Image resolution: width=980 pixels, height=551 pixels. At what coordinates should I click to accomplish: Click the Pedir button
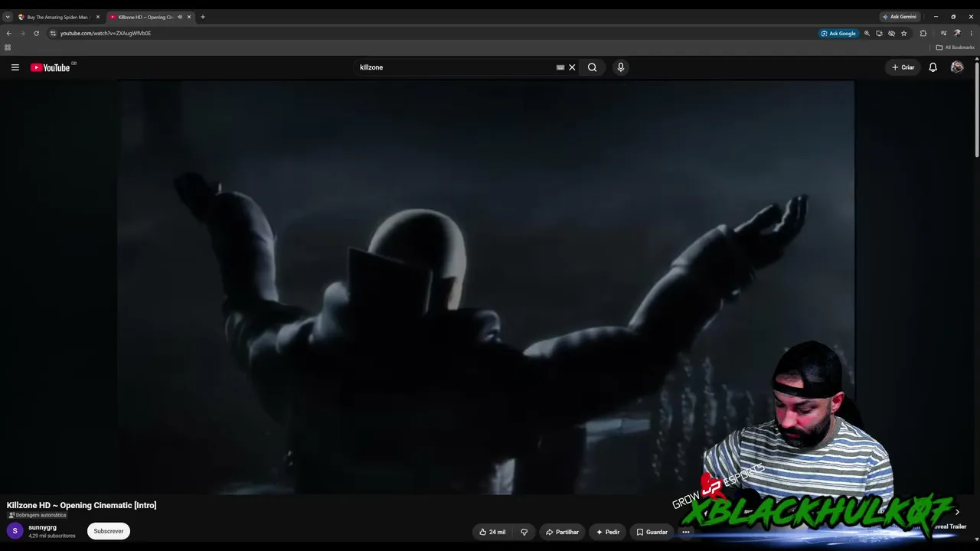pos(608,532)
